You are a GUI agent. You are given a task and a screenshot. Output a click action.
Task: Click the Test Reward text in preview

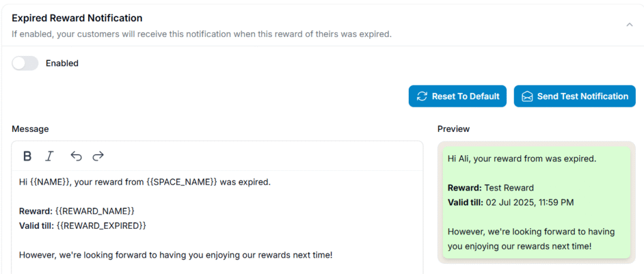(x=509, y=188)
